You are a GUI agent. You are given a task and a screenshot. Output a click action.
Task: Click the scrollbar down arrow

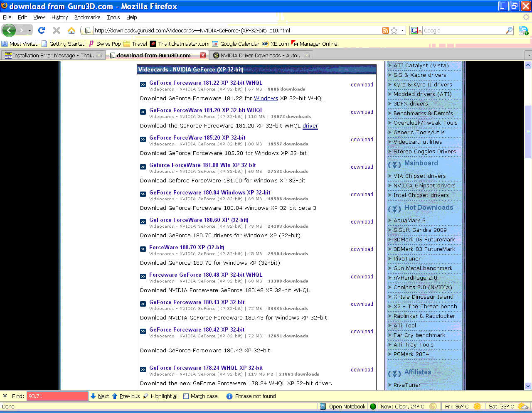pyautogui.click(x=528, y=386)
